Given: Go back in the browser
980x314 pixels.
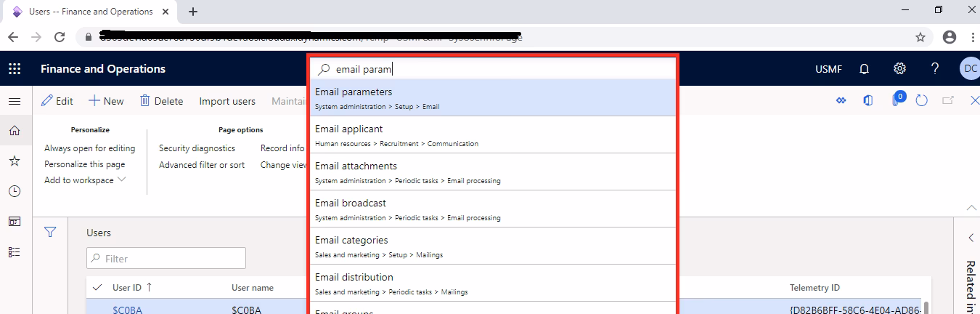Looking at the screenshot, I should tap(14, 37).
